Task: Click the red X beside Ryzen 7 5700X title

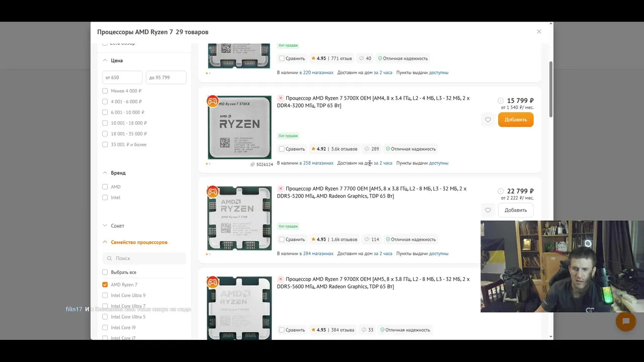Action: pyautogui.click(x=281, y=98)
